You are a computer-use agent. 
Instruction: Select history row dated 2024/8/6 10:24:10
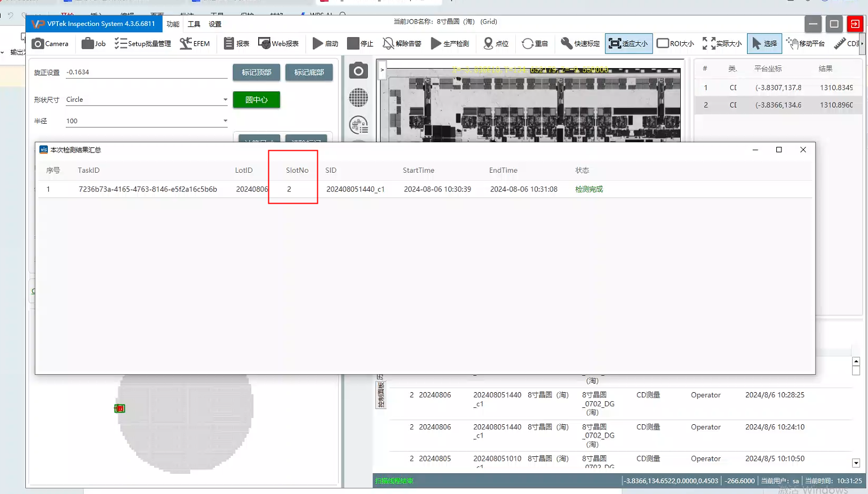(x=619, y=435)
